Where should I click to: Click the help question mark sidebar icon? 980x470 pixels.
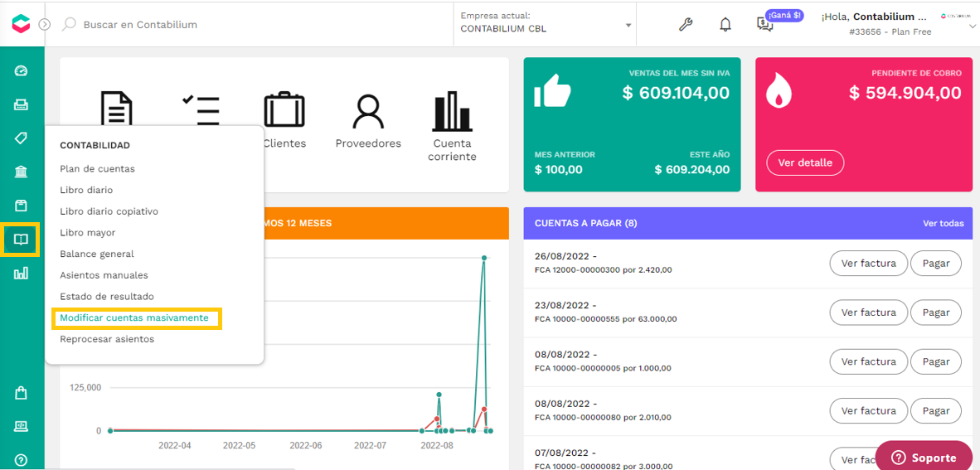(22, 459)
